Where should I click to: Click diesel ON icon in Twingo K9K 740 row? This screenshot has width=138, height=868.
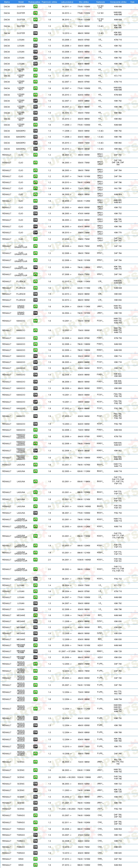[35, 835]
